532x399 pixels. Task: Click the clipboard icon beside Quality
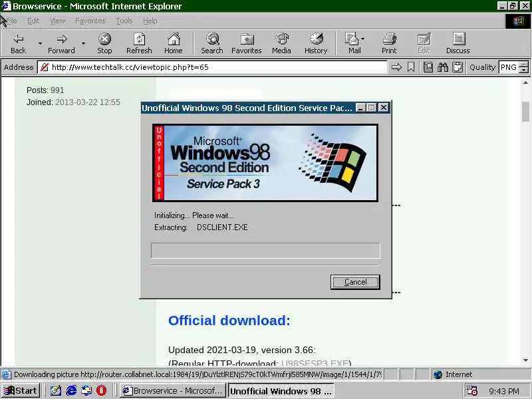coord(458,67)
